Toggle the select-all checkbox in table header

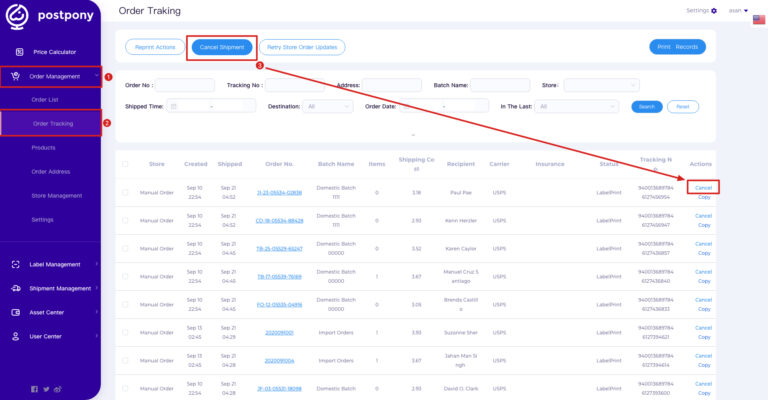[125, 164]
